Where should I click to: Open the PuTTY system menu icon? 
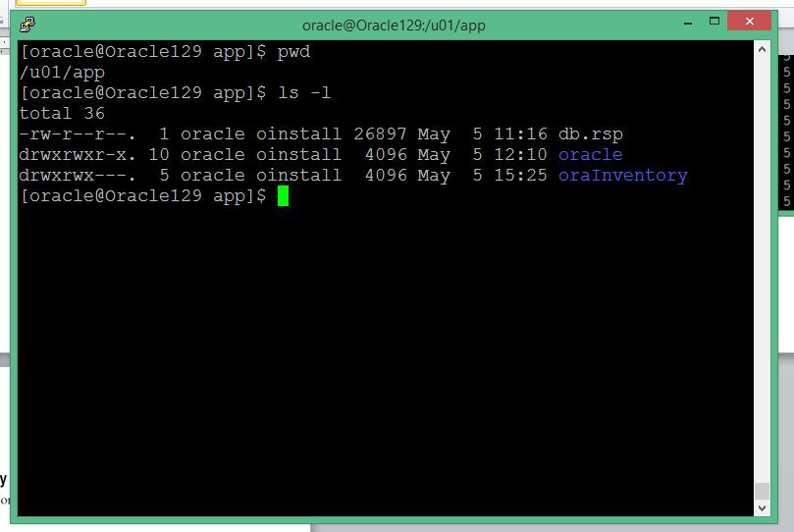click(x=27, y=25)
